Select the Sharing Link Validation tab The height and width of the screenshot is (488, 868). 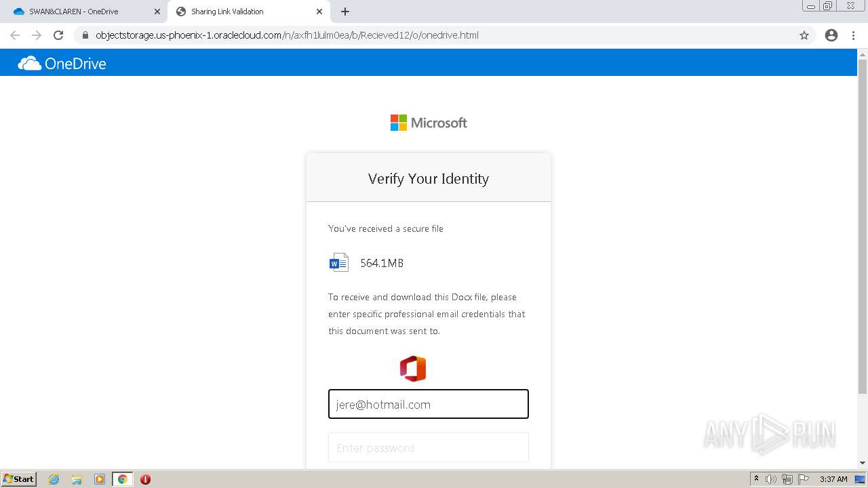[x=248, y=12]
